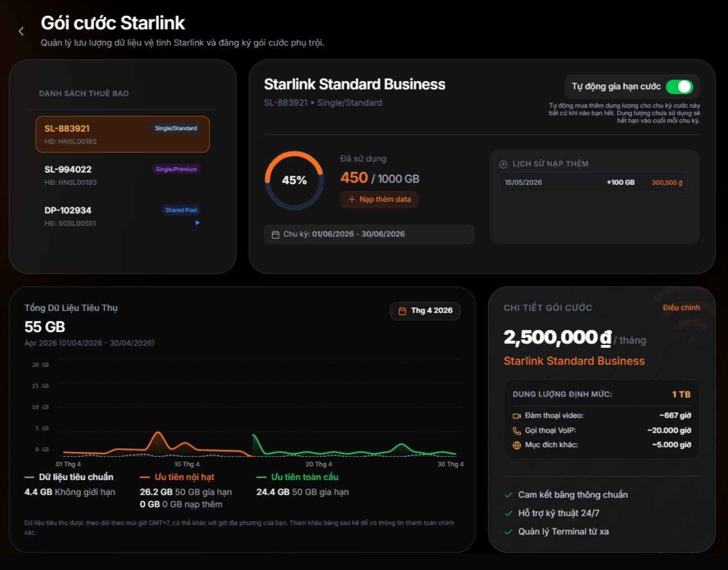Viewport: 728px width, 570px height.
Task: Click the ~667 giờ video call estimate
Action: point(675,415)
